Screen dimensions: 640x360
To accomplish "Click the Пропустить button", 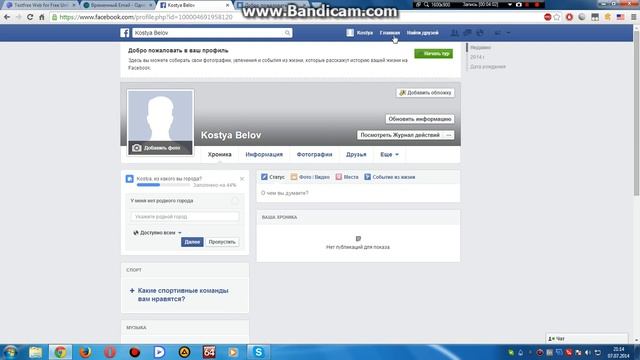I will point(222,242).
